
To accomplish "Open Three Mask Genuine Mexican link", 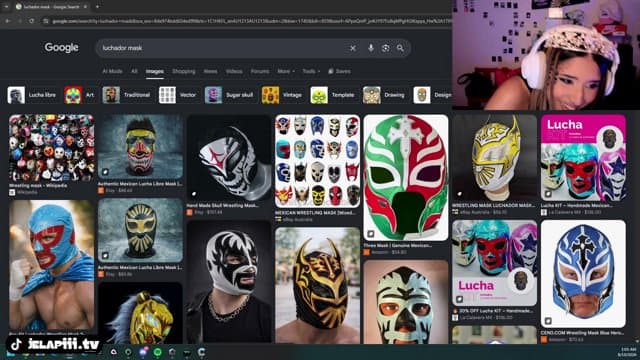I will click(398, 245).
